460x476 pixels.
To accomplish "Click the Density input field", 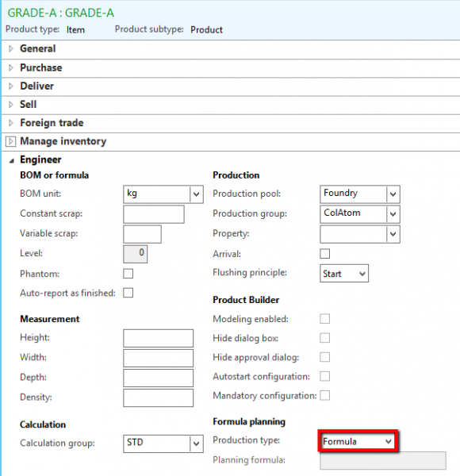I will coord(158,397).
